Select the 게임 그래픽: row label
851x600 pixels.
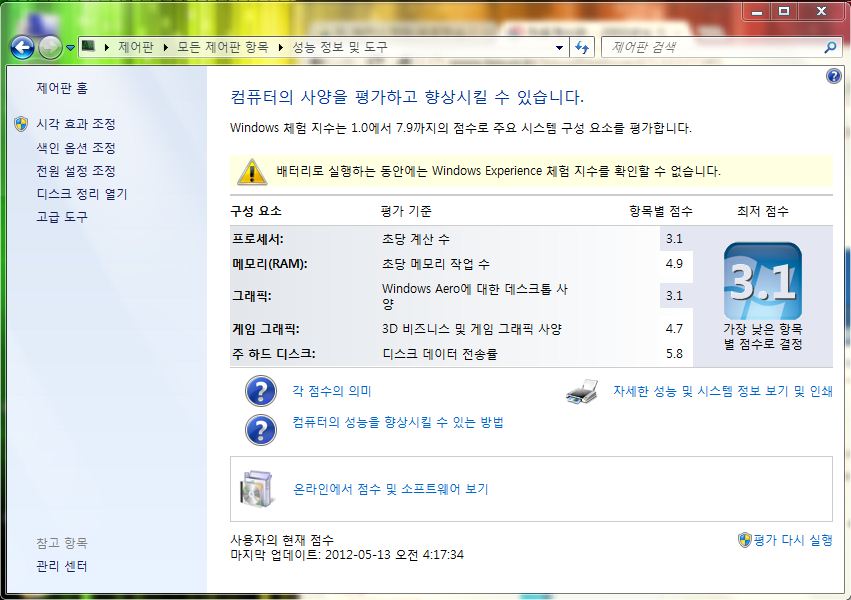pos(266,329)
